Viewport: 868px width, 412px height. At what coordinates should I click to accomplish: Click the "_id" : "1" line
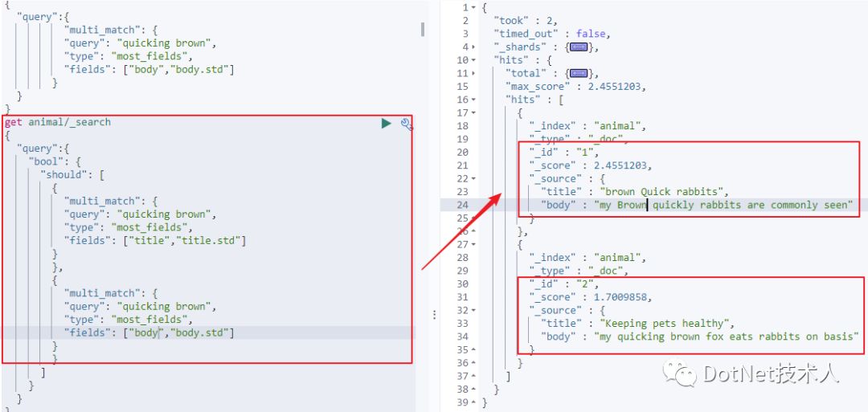563,152
